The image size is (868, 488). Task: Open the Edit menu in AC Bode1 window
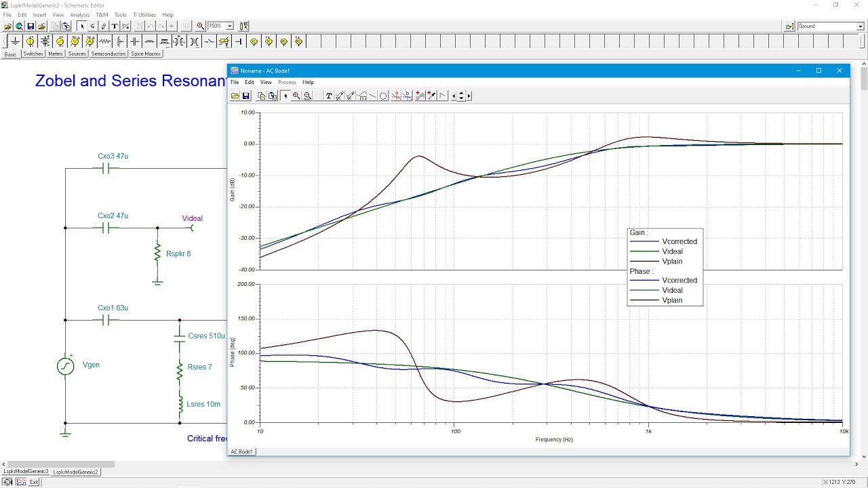250,82
